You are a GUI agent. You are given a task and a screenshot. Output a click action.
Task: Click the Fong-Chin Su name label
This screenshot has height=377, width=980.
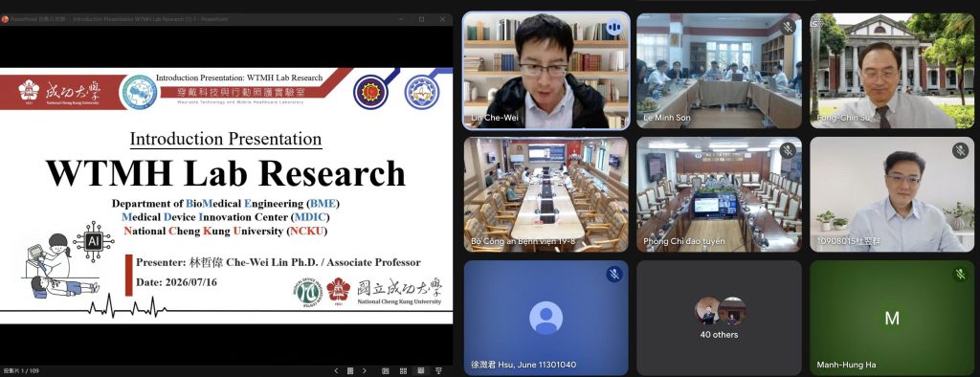pyautogui.click(x=842, y=118)
